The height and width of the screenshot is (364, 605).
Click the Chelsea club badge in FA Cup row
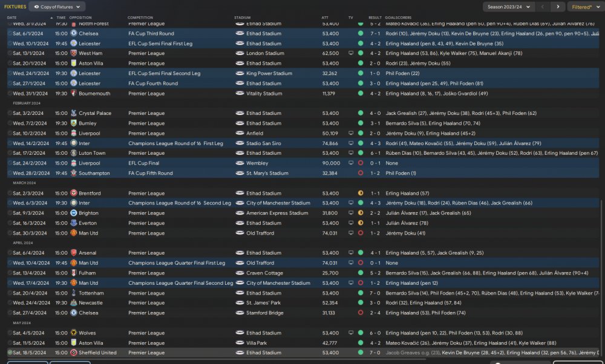[x=73, y=33]
